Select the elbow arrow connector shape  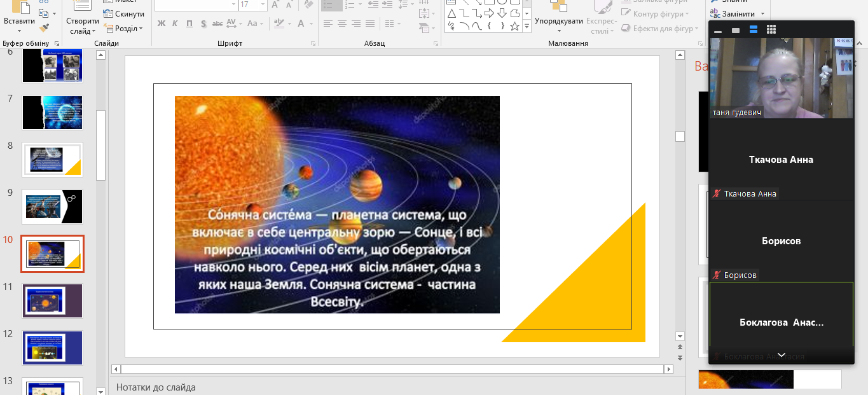477,14
